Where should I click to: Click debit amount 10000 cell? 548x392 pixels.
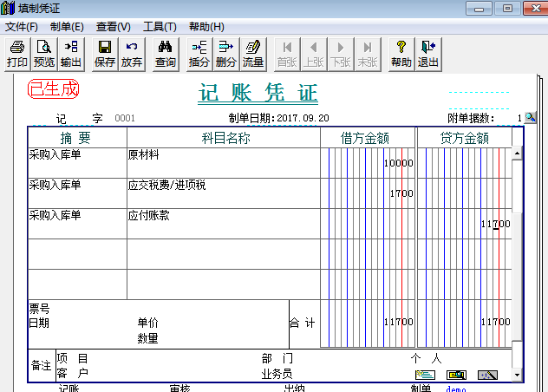click(x=368, y=163)
